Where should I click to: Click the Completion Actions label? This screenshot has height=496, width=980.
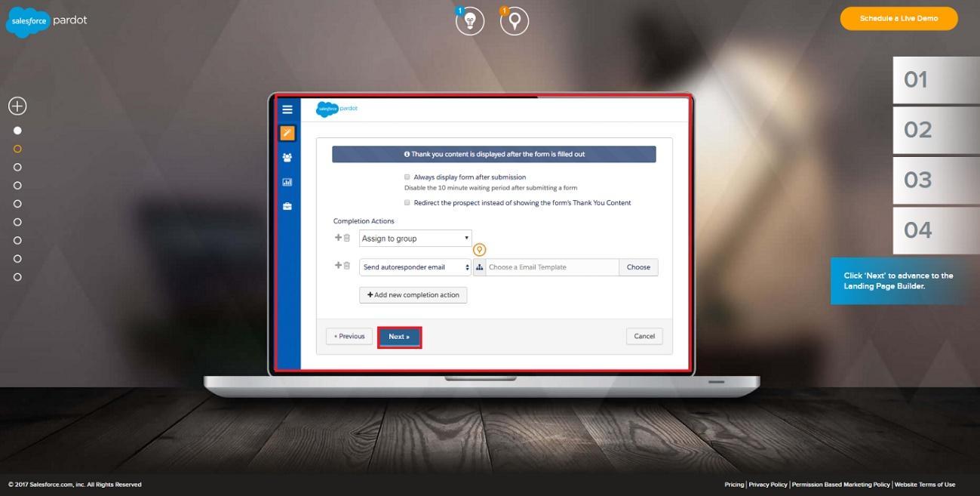(364, 221)
